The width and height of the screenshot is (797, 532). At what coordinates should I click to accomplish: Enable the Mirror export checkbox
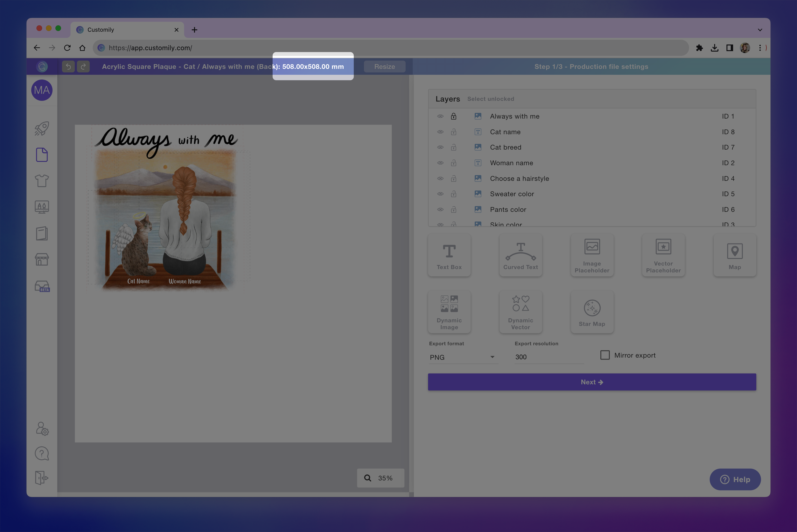click(605, 355)
